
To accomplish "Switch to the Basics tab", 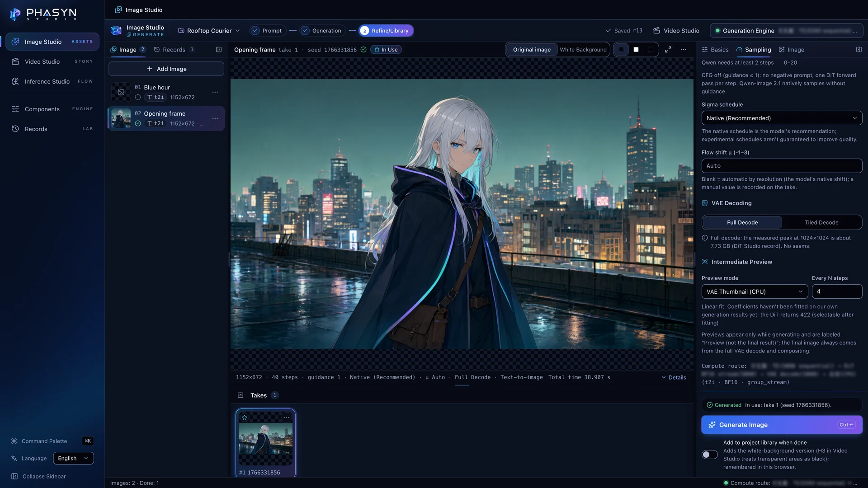I will (715, 50).
